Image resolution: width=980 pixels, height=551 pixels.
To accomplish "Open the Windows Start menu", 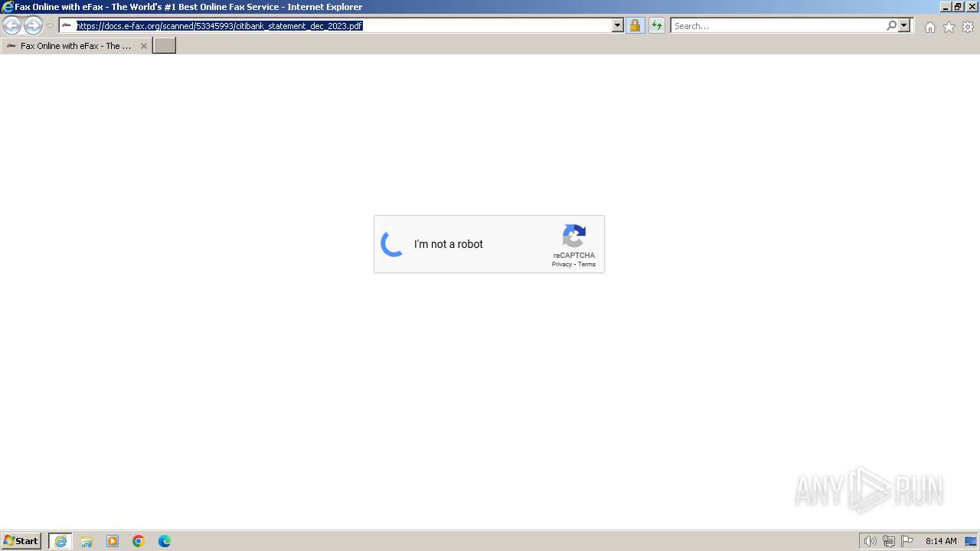I will point(21,541).
